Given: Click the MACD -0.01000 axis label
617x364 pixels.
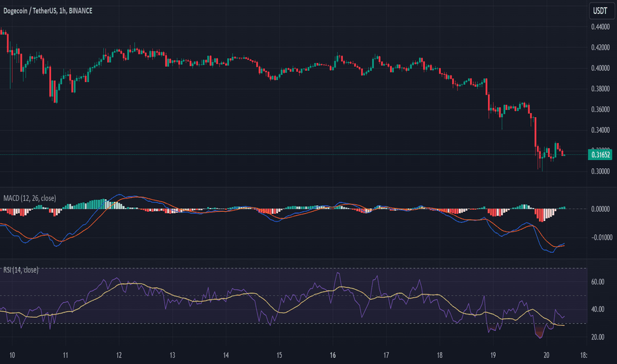Looking at the screenshot, I should [x=600, y=238].
